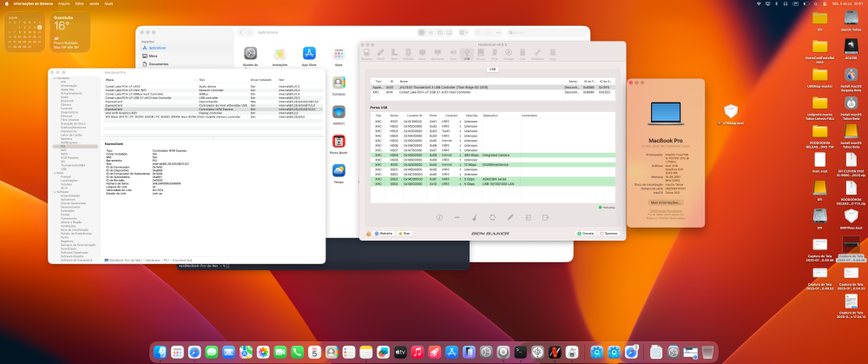Click the refresh ports icon in Hackintool
The width and height of the screenshot is (868, 364).
(x=493, y=217)
